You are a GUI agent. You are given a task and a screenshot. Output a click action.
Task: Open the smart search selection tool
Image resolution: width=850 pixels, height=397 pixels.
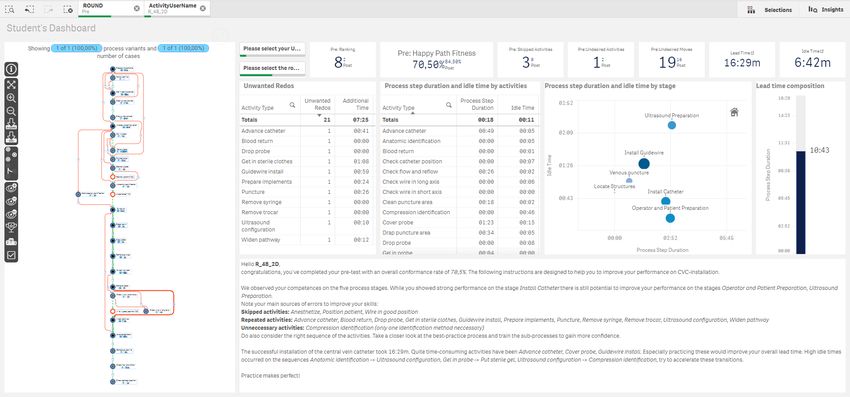pos(10,9)
